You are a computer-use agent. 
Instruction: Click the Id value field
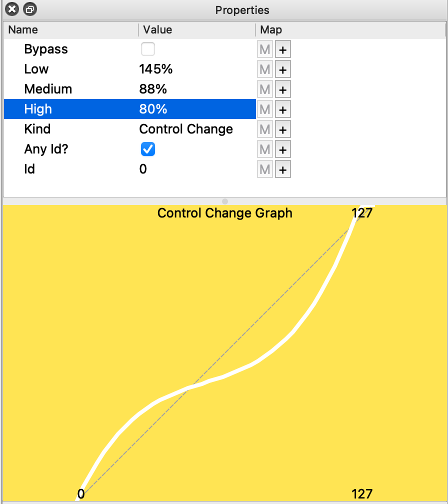pos(143,169)
